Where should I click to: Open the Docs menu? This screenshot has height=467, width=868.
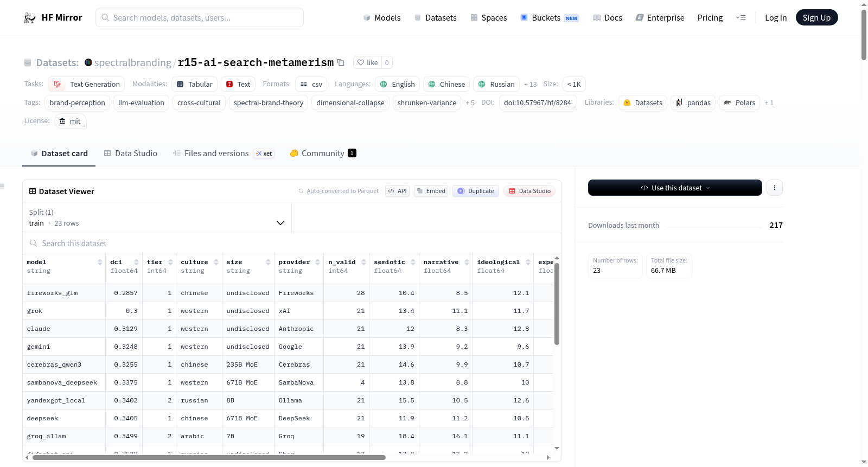(608, 18)
